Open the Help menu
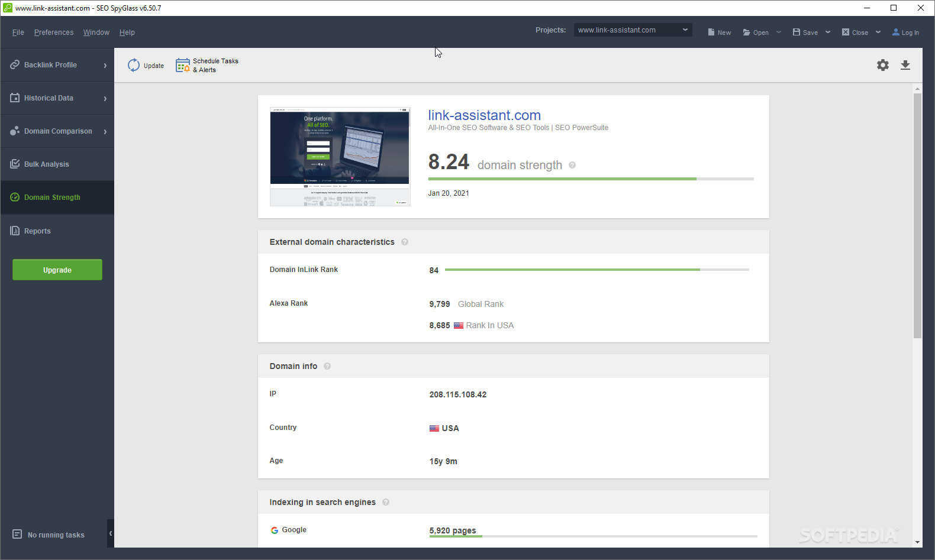Viewport: 935px width, 560px height. 127,33
